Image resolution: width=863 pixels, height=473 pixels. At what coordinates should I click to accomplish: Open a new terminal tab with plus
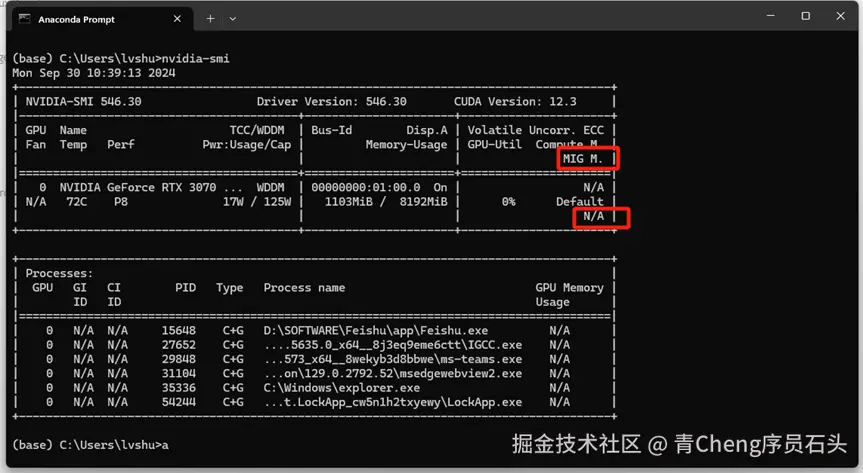click(x=210, y=19)
